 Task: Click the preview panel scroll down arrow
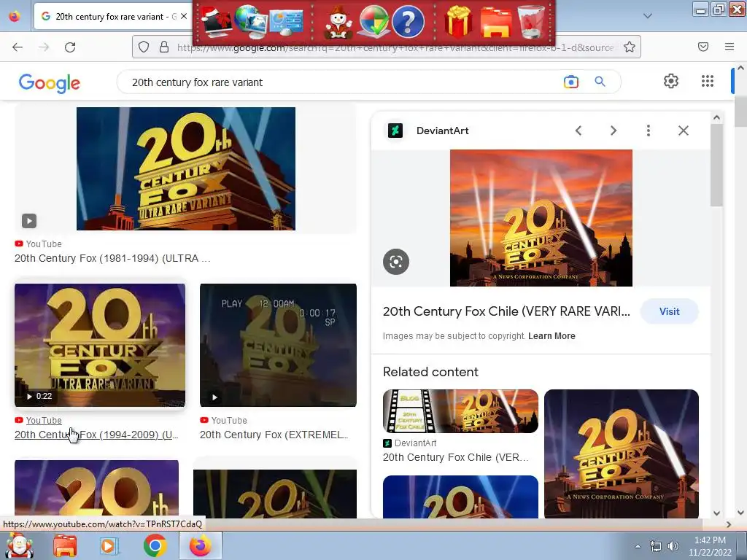(716, 513)
